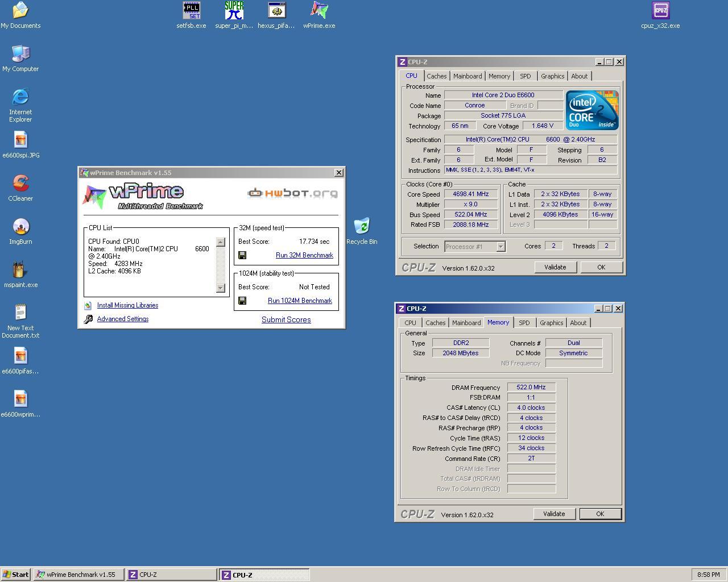Image resolution: width=728 pixels, height=582 pixels.
Task: Switch to SPD tab in lower CPU-Z
Action: (524, 323)
